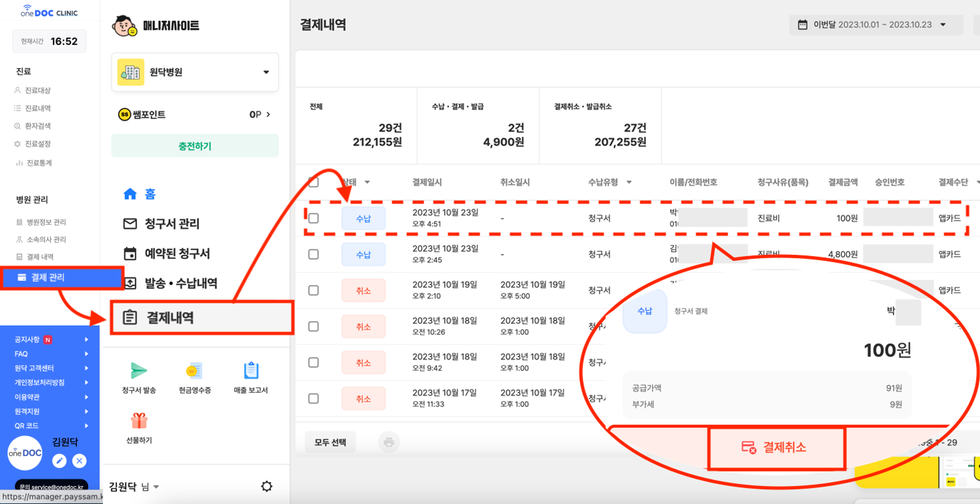Click the 예약된 청구서 calendar icon

(130, 254)
